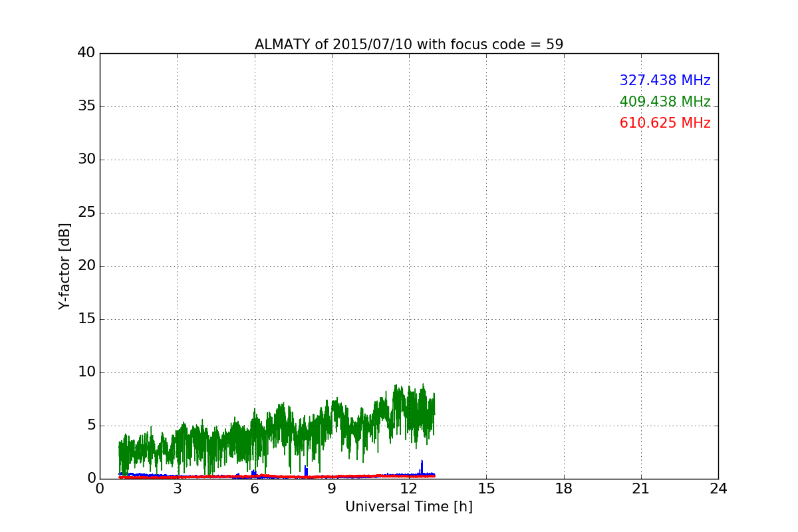Click the Universal Time [h] axis label

409,507
